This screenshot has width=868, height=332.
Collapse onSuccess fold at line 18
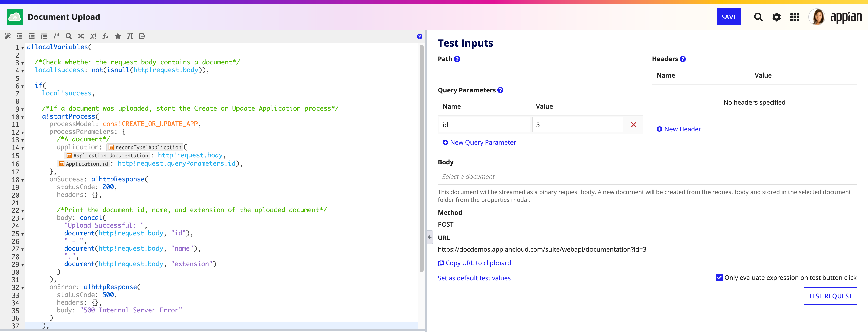point(23,180)
